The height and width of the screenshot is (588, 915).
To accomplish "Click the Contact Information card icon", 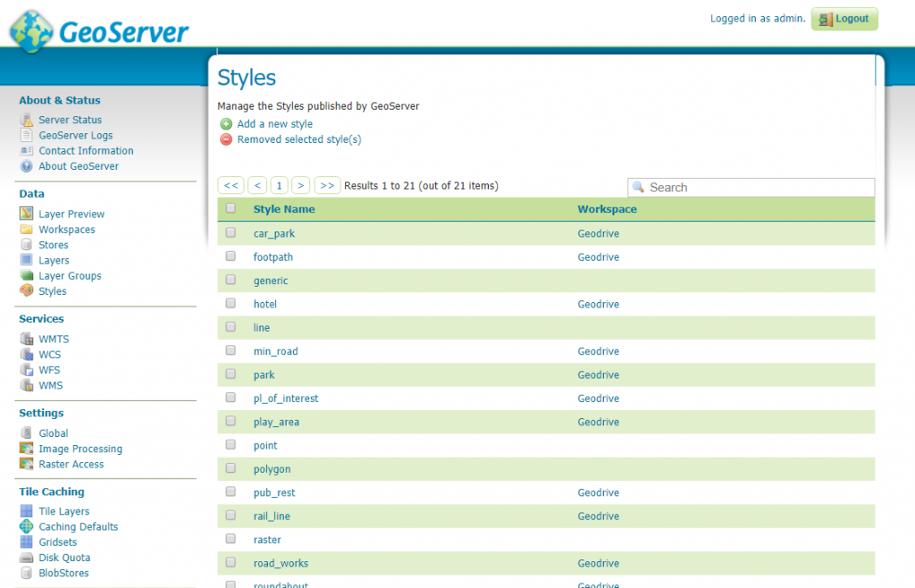I will click(x=26, y=150).
